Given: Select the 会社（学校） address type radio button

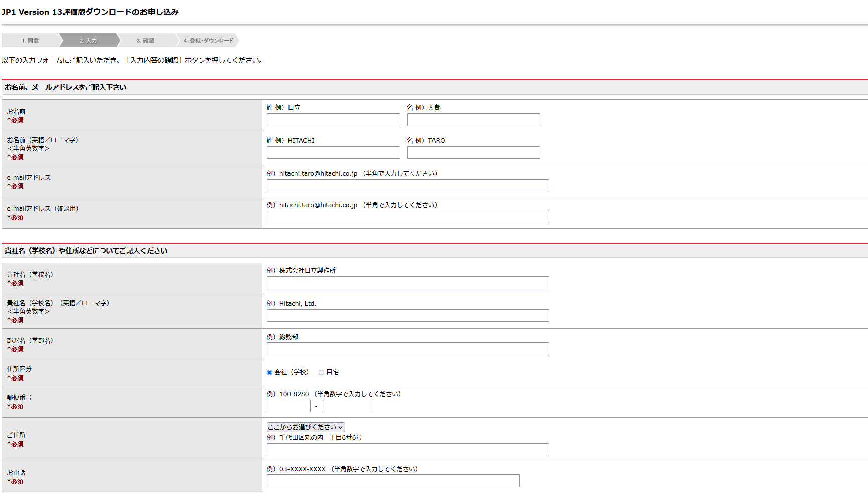Looking at the screenshot, I should [269, 372].
